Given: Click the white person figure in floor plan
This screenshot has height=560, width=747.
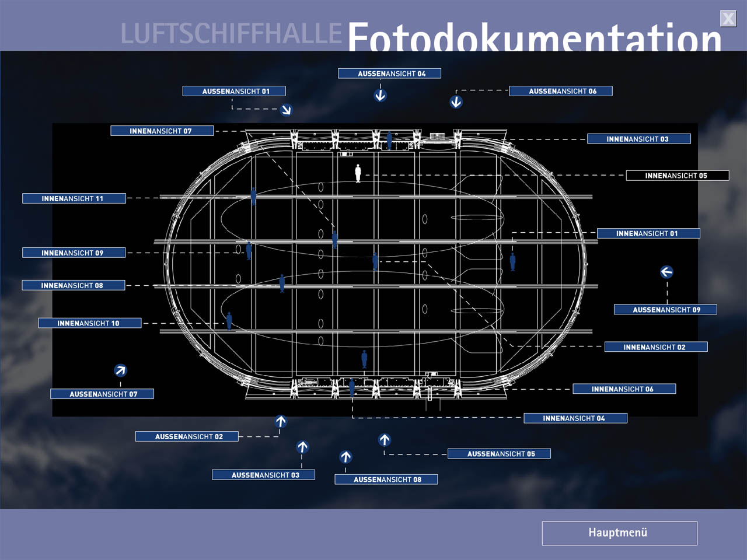Looking at the screenshot, I should click(x=358, y=173).
